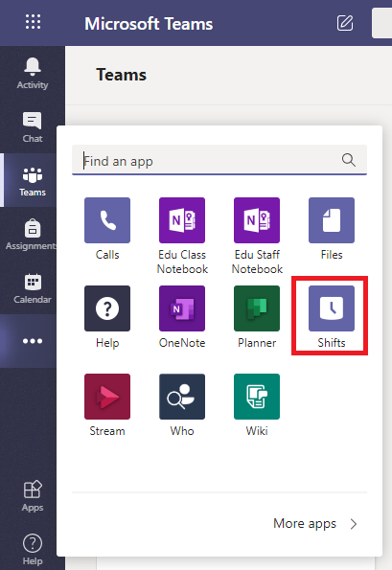Viewport: 392px width, 570px height.
Task: Click the More apps link
Action: click(305, 523)
